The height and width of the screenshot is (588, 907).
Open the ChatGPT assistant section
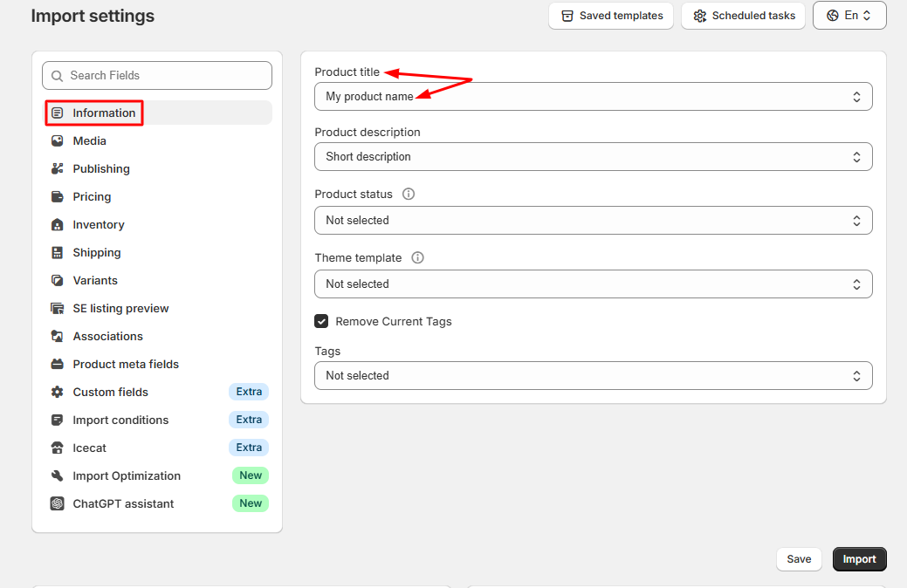pyautogui.click(x=157, y=503)
